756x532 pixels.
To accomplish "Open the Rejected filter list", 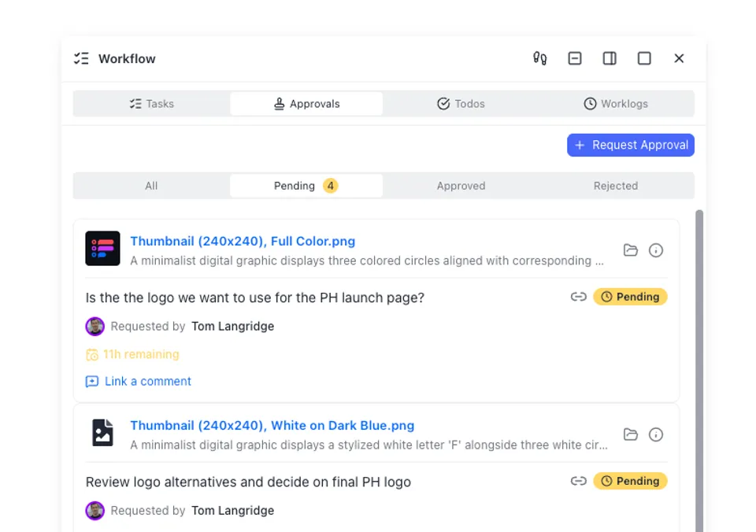I will point(616,186).
